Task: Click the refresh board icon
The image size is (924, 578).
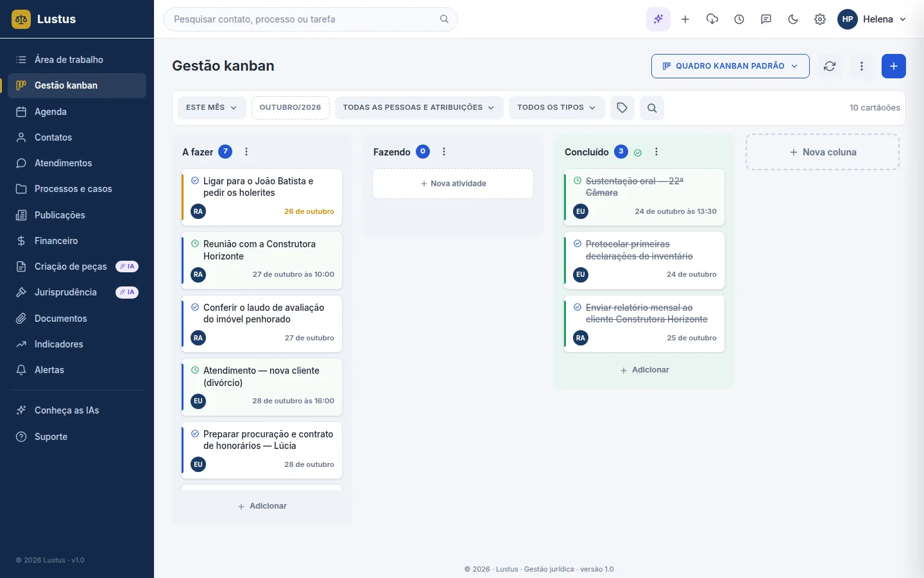Action: tap(830, 66)
